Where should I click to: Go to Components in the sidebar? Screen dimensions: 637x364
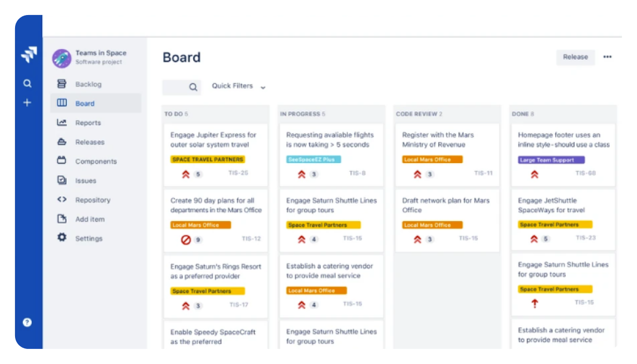pos(96,161)
